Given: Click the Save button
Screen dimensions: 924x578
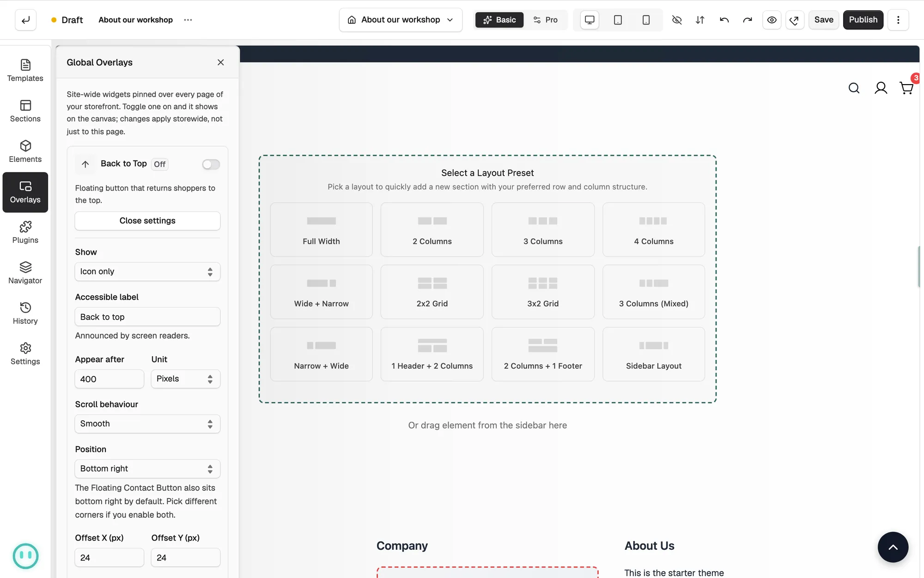Looking at the screenshot, I should click(823, 20).
